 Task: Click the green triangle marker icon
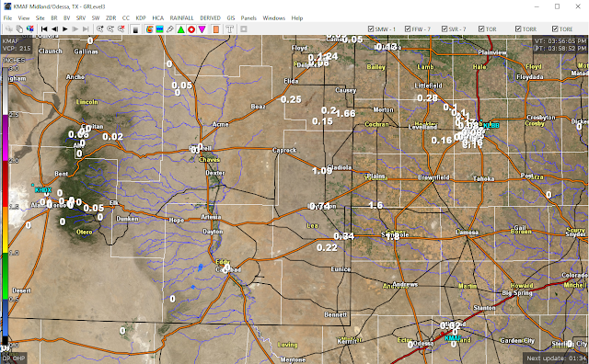(180, 29)
